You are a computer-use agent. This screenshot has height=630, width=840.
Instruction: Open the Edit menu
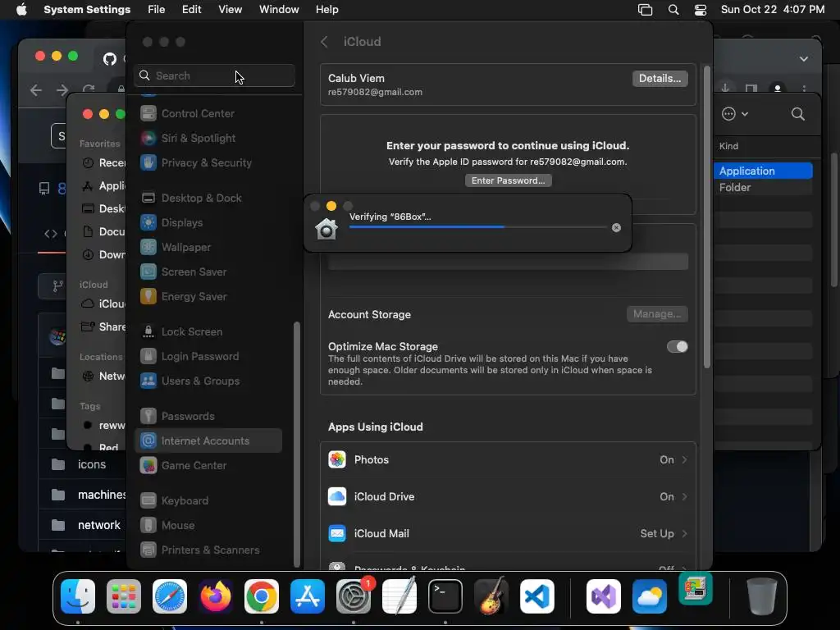[191, 10]
